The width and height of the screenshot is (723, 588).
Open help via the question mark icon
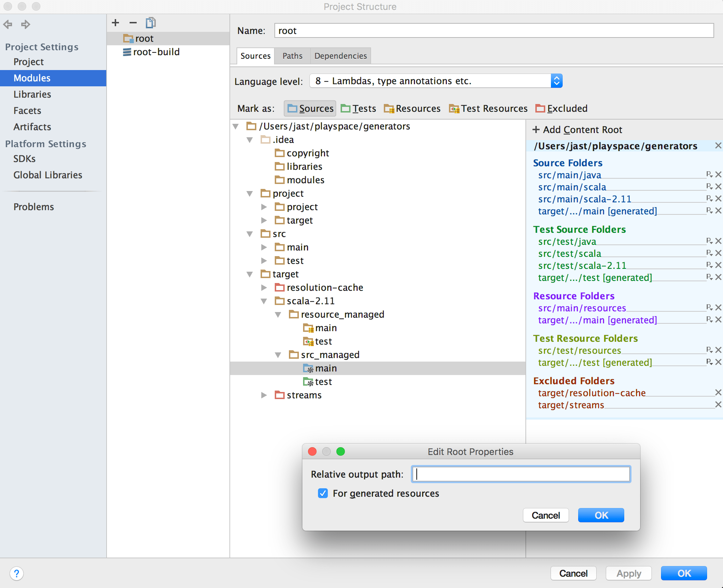click(x=17, y=574)
